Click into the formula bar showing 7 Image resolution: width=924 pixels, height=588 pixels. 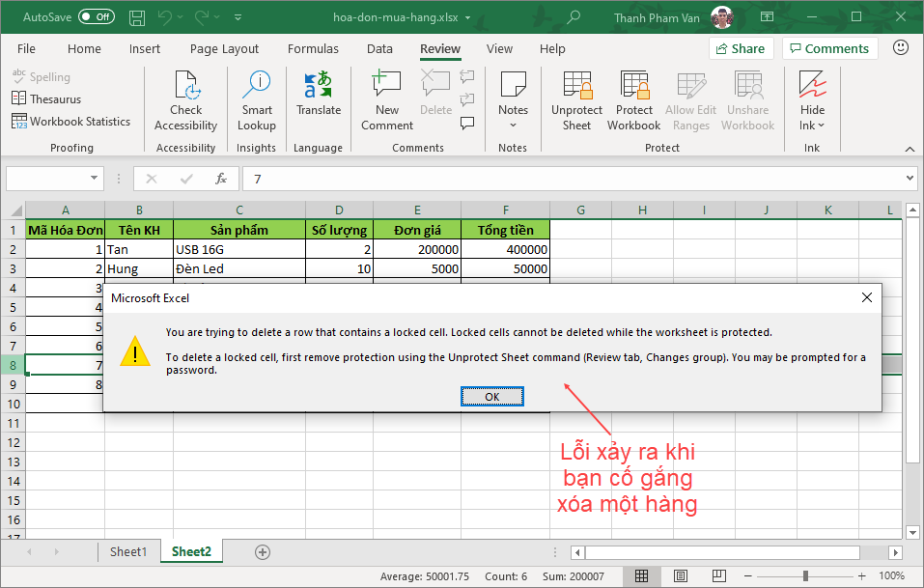[572, 179]
